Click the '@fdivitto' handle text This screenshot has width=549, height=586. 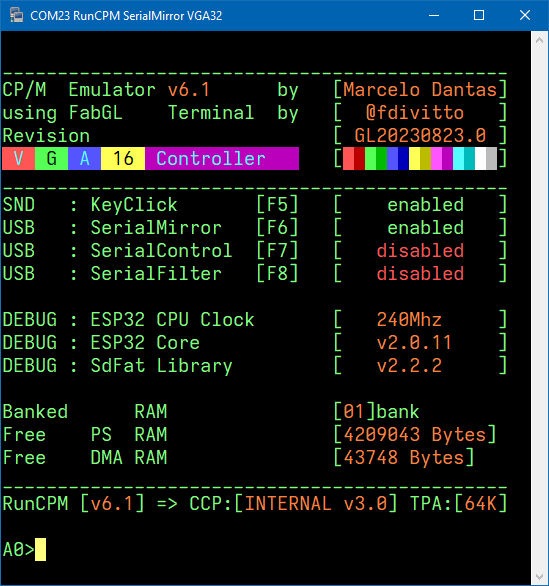(414, 112)
